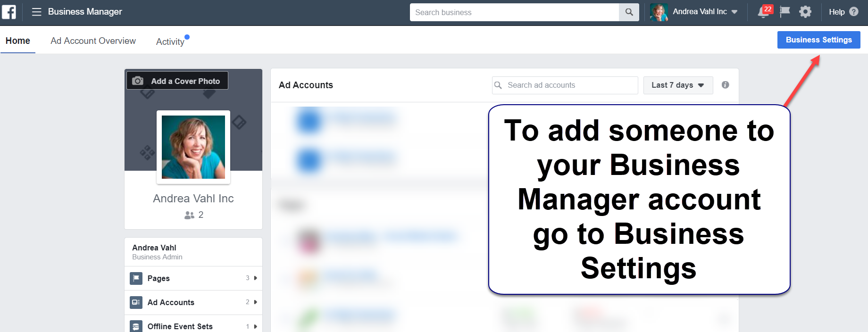Viewport: 868px width, 332px height.
Task: Click the Search business input field
Action: 514,12
